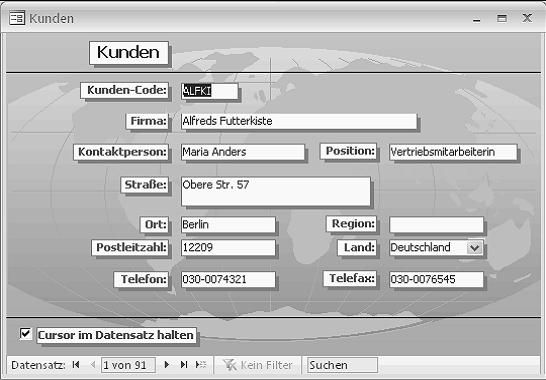Uncheck Cursor im Datensatz halten checkbox

(25, 334)
